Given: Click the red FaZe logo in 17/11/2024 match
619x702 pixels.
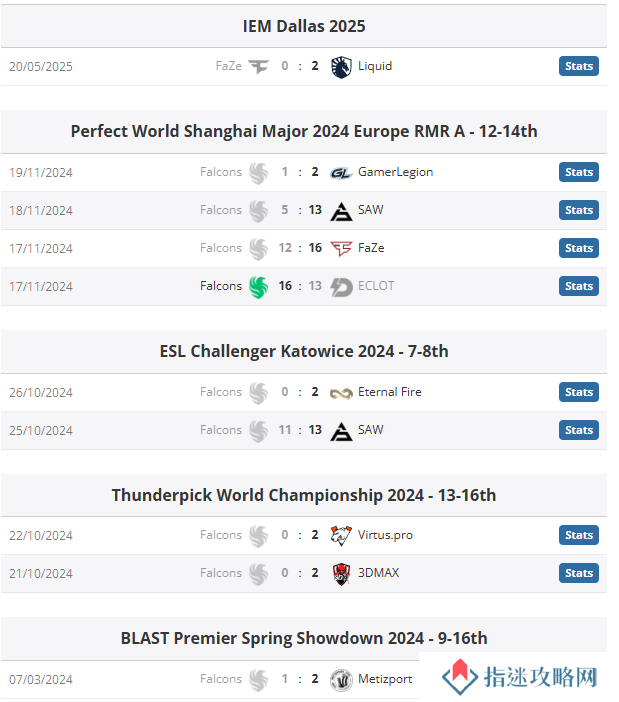Looking at the screenshot, I should click(341, 248).
